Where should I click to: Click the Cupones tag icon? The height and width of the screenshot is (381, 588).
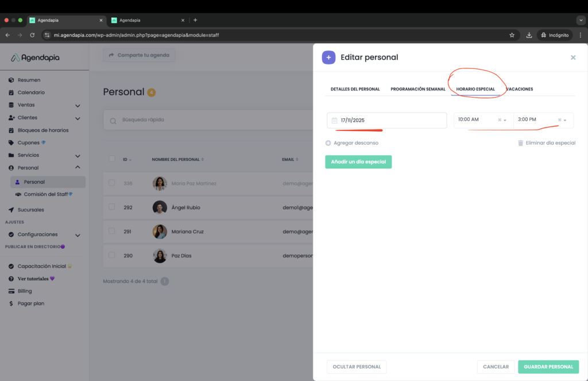[x=11, y=143]
